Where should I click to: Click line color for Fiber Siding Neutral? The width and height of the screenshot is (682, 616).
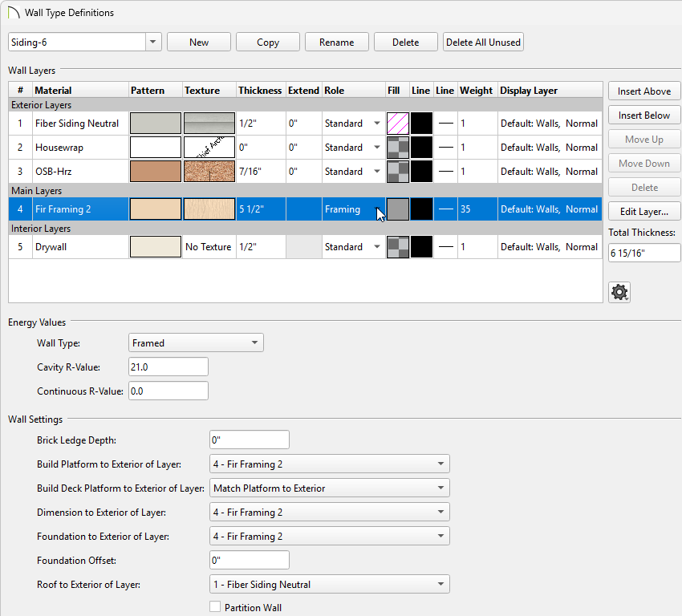click(421, 124)
